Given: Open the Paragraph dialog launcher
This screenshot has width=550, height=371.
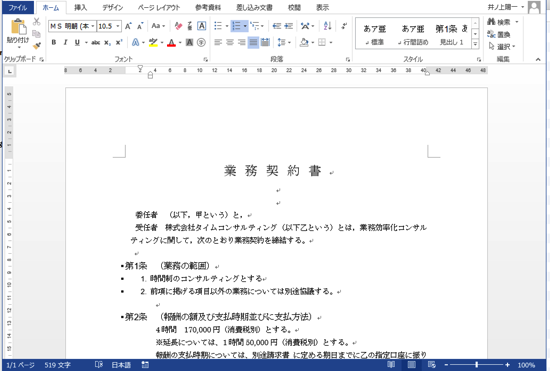Looking at the screenshot, I should click(x=348, y=60).
